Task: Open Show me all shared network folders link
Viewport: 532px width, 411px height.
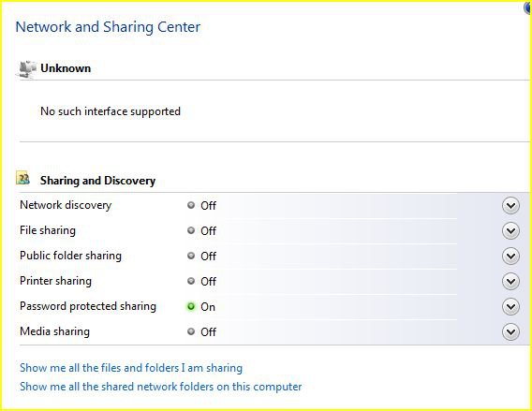Action: (160, 387)
